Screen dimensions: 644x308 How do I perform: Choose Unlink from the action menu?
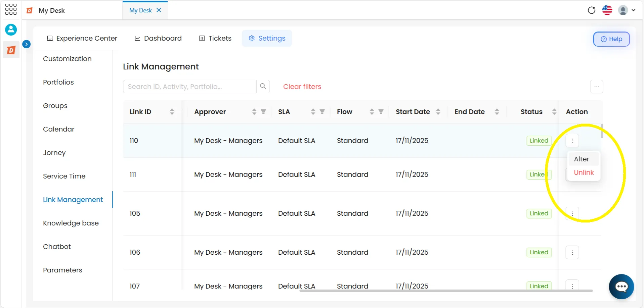[x=584, y=172]
